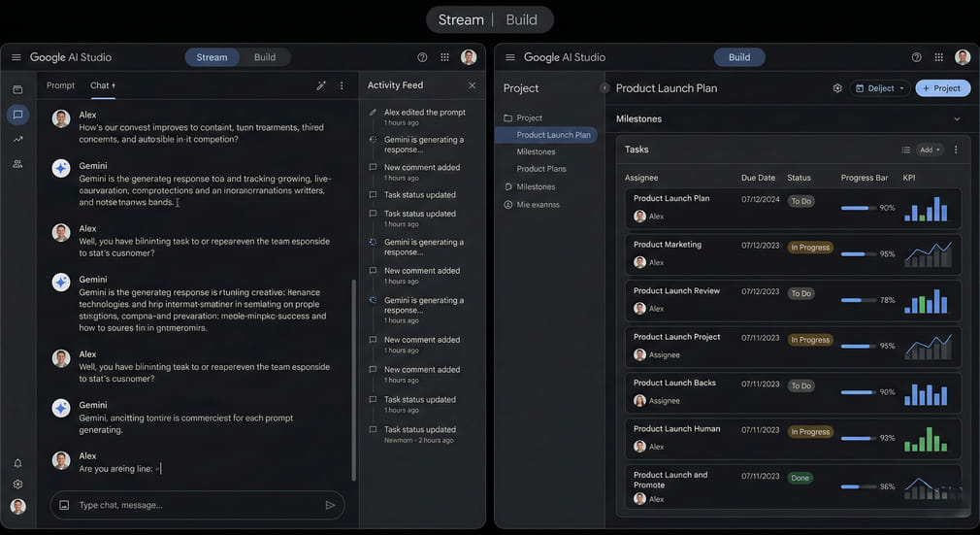Select Product Plans in the project tree
Image resolution: width=980 pixels, height=535 pixels.
pyautogui.click(x=541, y=169)
